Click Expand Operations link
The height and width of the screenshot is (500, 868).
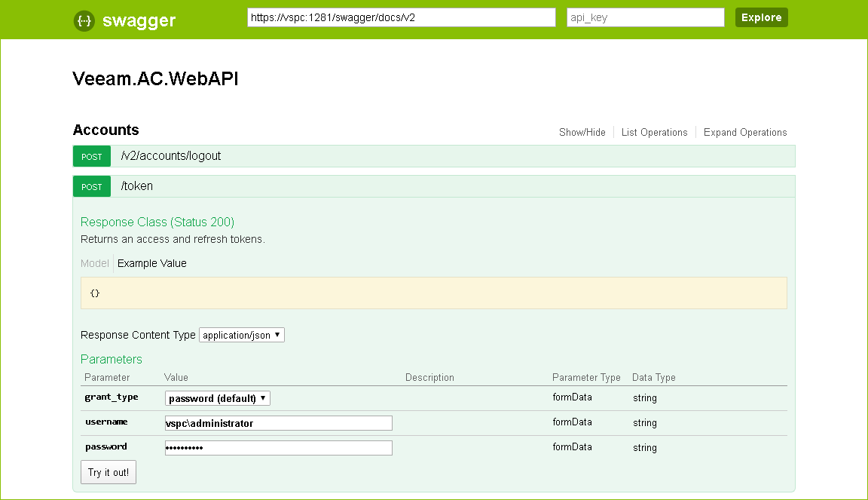745,133
